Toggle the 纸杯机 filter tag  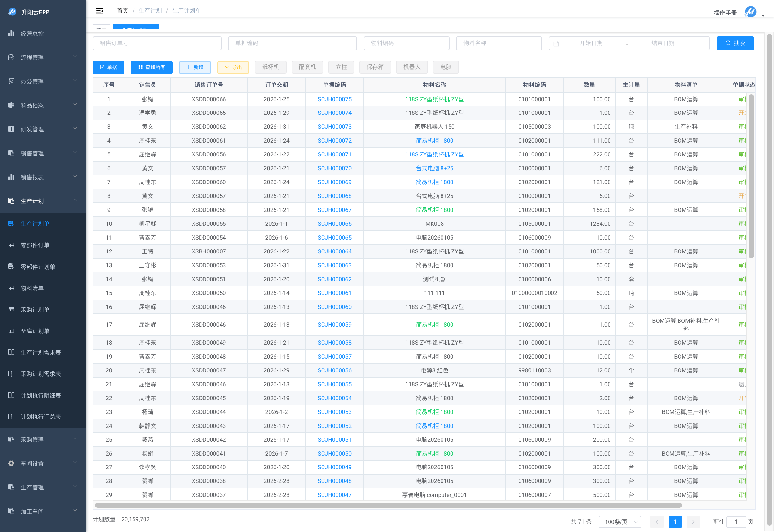point(270,67)
